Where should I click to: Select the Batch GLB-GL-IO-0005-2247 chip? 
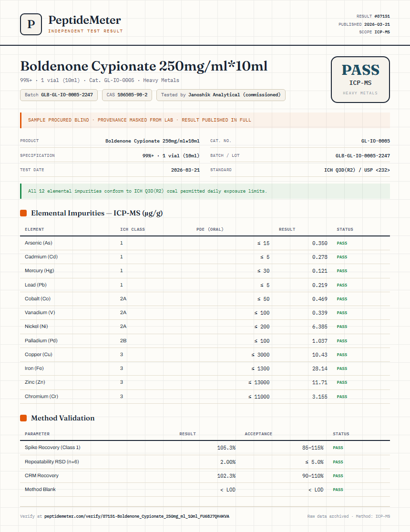(x=59, y=95)
